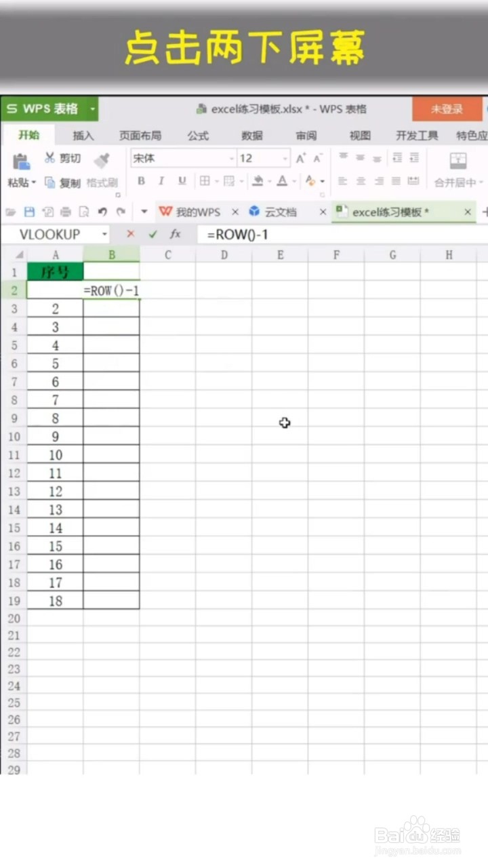The image size is (488, 868).
Task: Close the excel练习模板 document tab
Action: (x=468, y=212)
